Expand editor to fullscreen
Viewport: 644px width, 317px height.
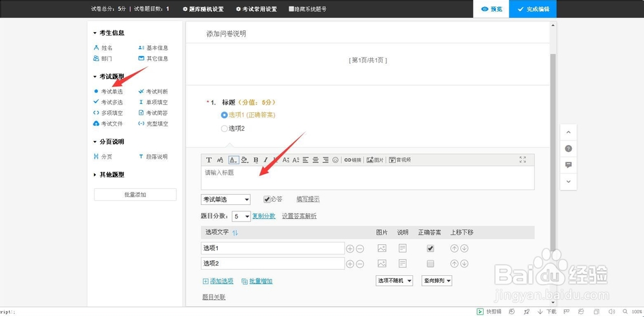coord(522,160)
